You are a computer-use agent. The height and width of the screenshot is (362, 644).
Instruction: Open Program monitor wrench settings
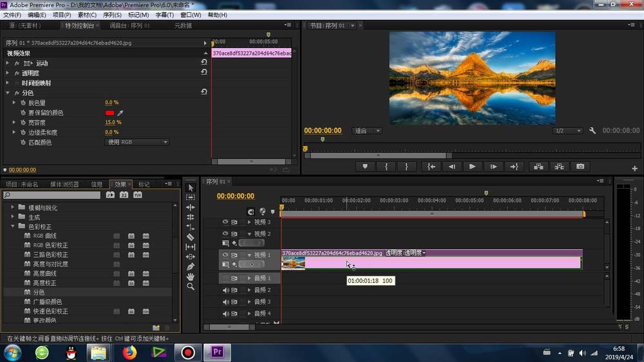coord(592,131)
